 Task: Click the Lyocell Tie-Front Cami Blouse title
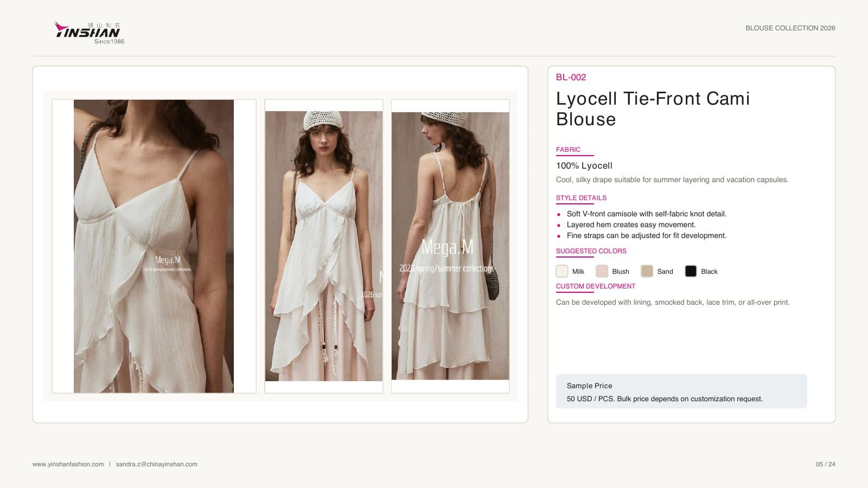(x=653, y=108)
